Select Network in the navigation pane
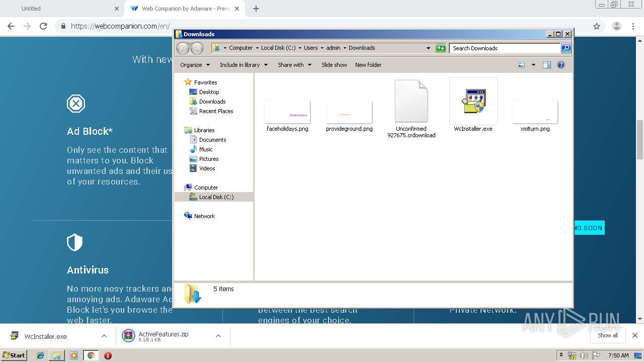The width and height of the screenshot is (644, 362). click(204, 216)
